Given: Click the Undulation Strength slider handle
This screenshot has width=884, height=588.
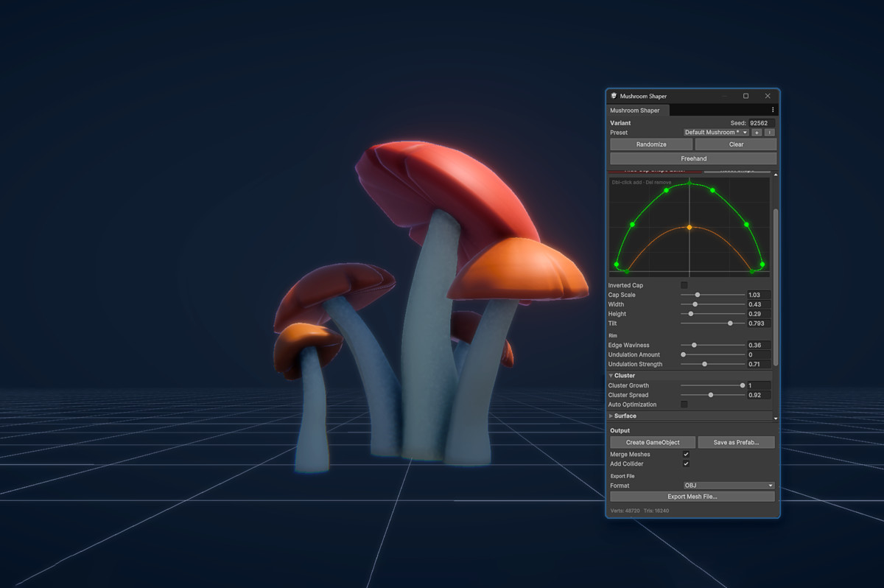Looking at the screenshot, I should 705,364.
